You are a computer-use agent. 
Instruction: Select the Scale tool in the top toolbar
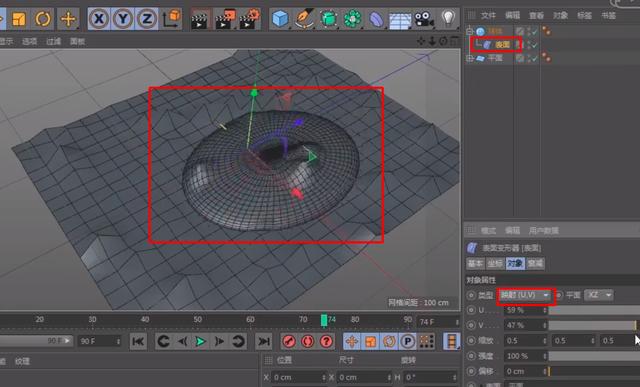coord(18,19)
